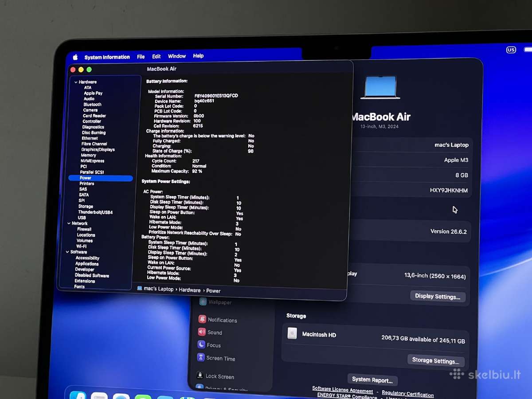
Task: Select Camera in the sidebar
Action: (90, 110)
